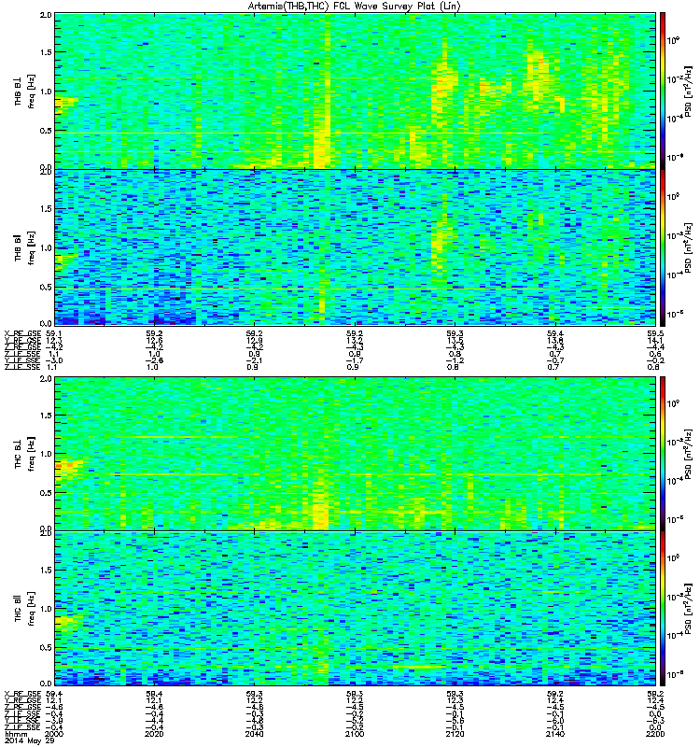Click the plot title 'Artemis(THB,THC) FGL Wave Survey Plot'
The width and height of the screenshot is (700, 747).
pos(355,7)
